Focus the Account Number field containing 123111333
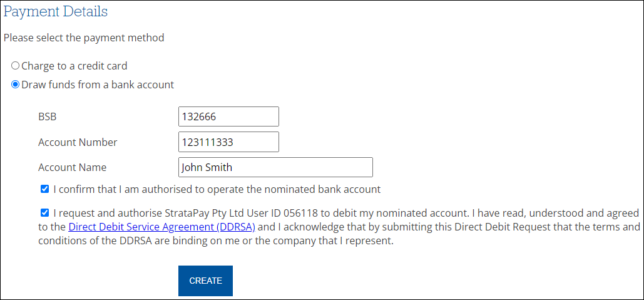This screenshot has height=300, width=644. (x=229, y=142)
